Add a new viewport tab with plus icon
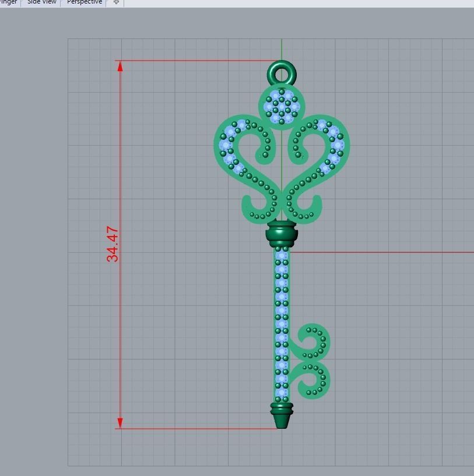 [116, 2]
